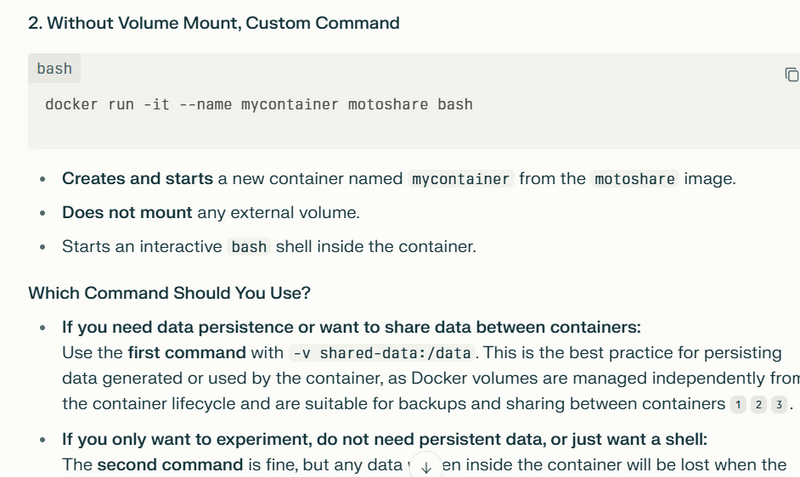Viewport: 800px width, 477px height.
Task: Click the scroll-to-bottom arrow button
Action: click(426, 467)
